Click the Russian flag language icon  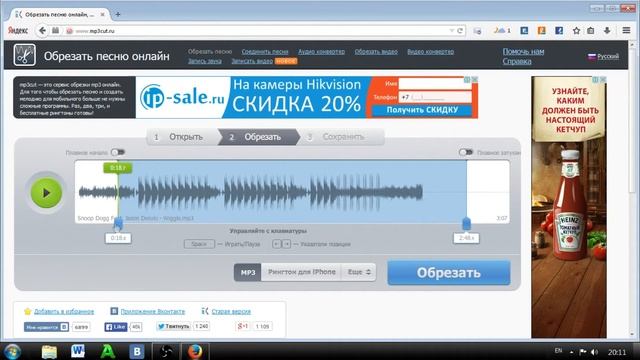click(591, 56)
